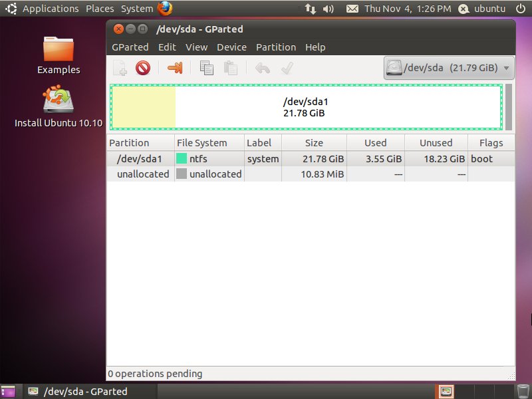This screenshot has width=532, height=399.
Task: Close the GParted window
Action: [x=118, y=29]
